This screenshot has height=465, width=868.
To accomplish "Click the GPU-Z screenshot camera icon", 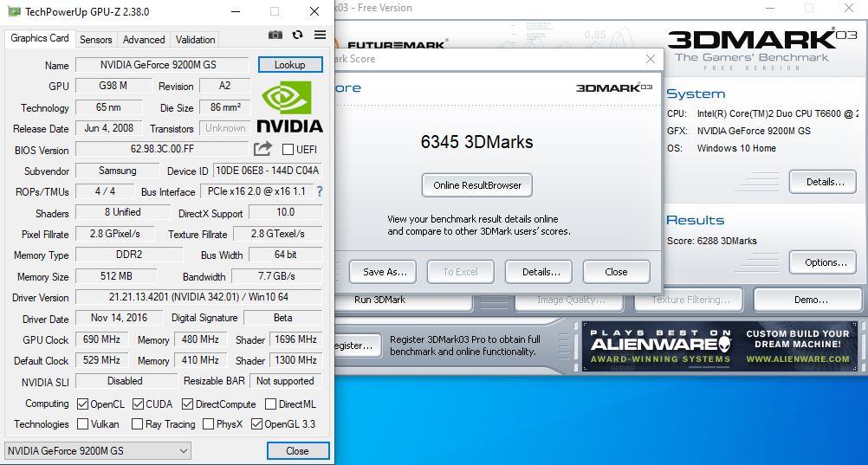I will pyautogui.click(x=275, y=35).
